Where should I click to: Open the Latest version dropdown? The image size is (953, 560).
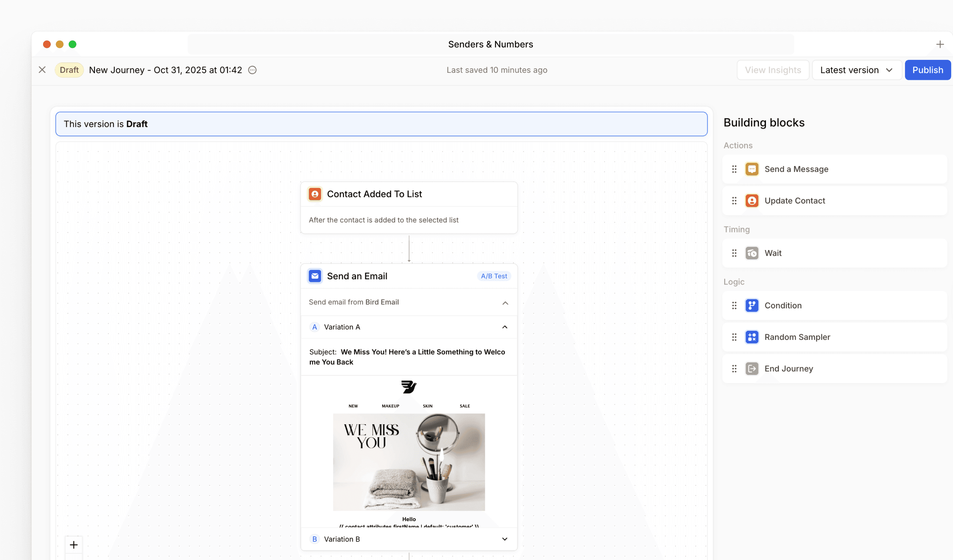(x=857, y=70)
